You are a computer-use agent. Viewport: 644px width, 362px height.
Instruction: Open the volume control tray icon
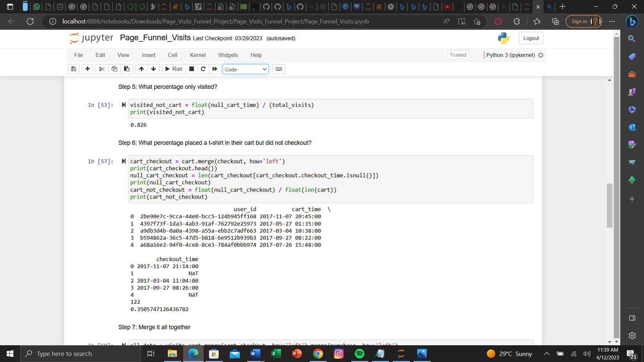(x=587, y=353)
